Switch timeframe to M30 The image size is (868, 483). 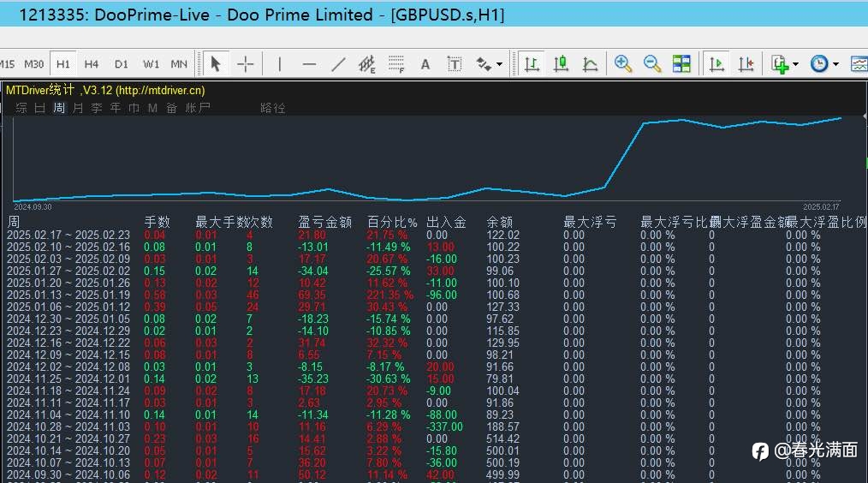(x=33, y=64)
